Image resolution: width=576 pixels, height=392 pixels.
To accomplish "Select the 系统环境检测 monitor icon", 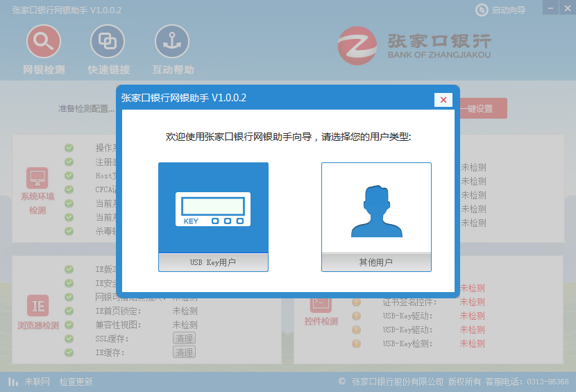I will click(x=37, y=178).
